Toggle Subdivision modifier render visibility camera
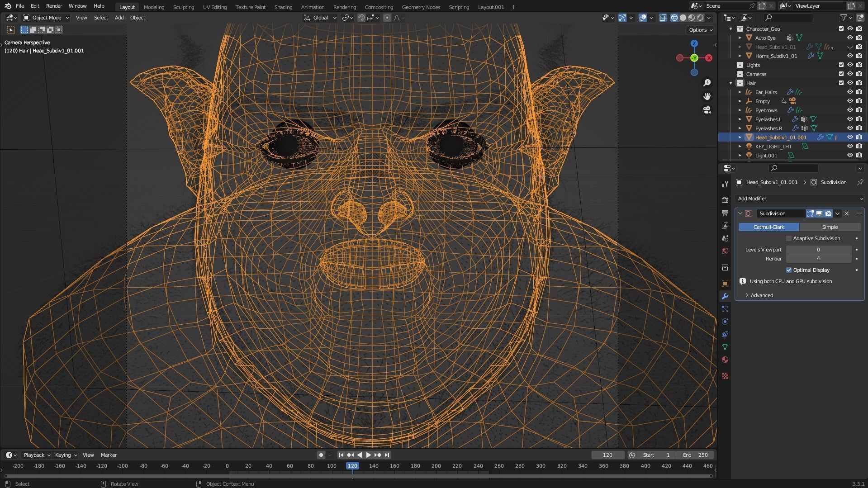Screen dimensions: 868x488 click(x=828, y=213)
